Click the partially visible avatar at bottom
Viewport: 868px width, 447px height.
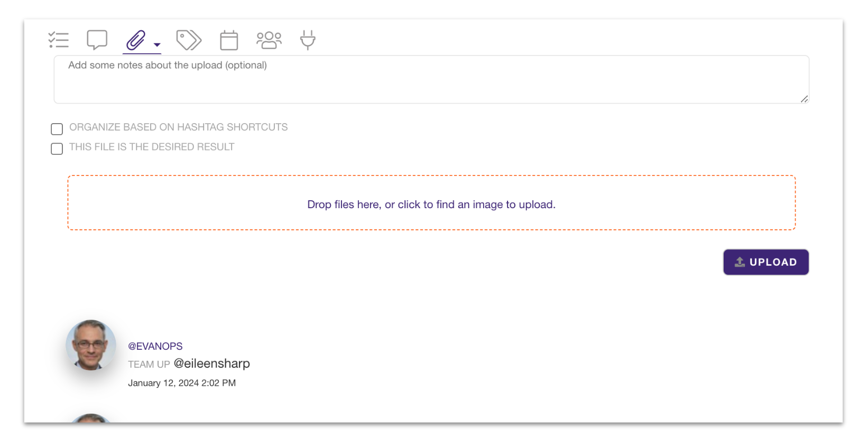pyautogui.click(x=91, y=418)
